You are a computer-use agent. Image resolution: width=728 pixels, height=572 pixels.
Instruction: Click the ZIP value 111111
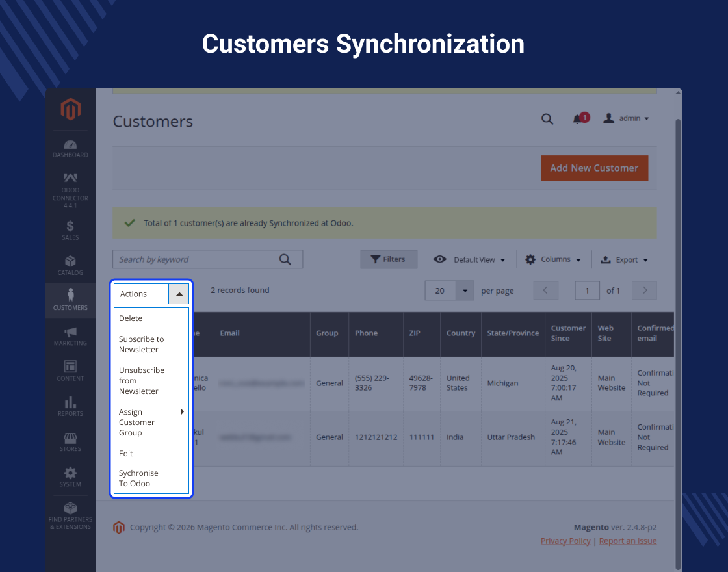pos(422,437)
